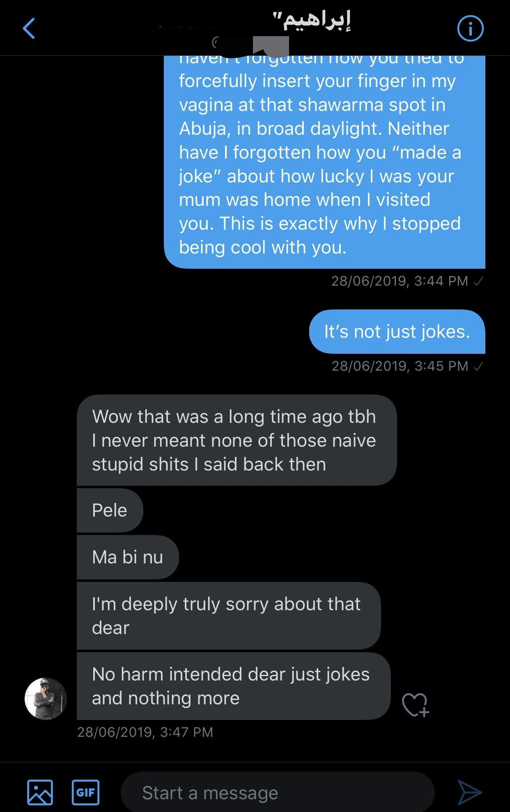Viewport: 510px width, 812px height.
Task: Tap the 3:47 PM timestamp
Action: pyautogui.click(x=145, y=732)
